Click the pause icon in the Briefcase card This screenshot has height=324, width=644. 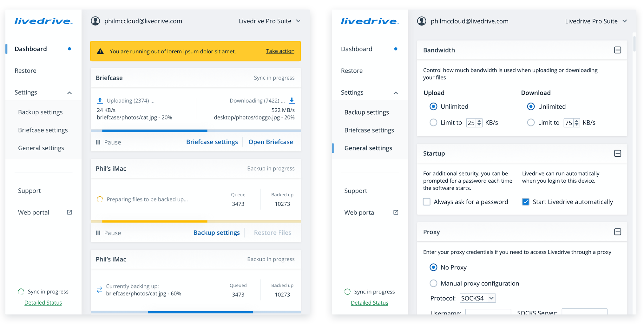(x=98, y=142)
